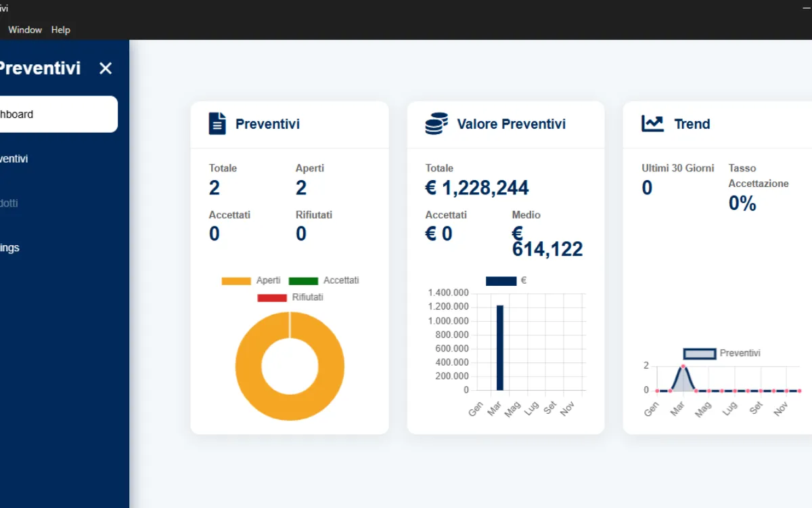The height and width of the screenshot is (508, 812).
Task: Click the '614,122' Medio value
Action: (547, 249)
